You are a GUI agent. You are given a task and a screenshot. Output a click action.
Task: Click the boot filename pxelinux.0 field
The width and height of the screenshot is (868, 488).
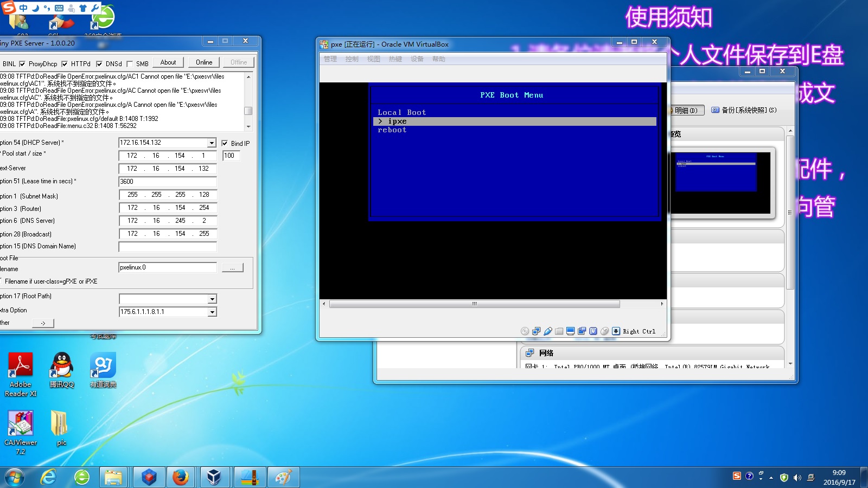[x=168, y=267]
